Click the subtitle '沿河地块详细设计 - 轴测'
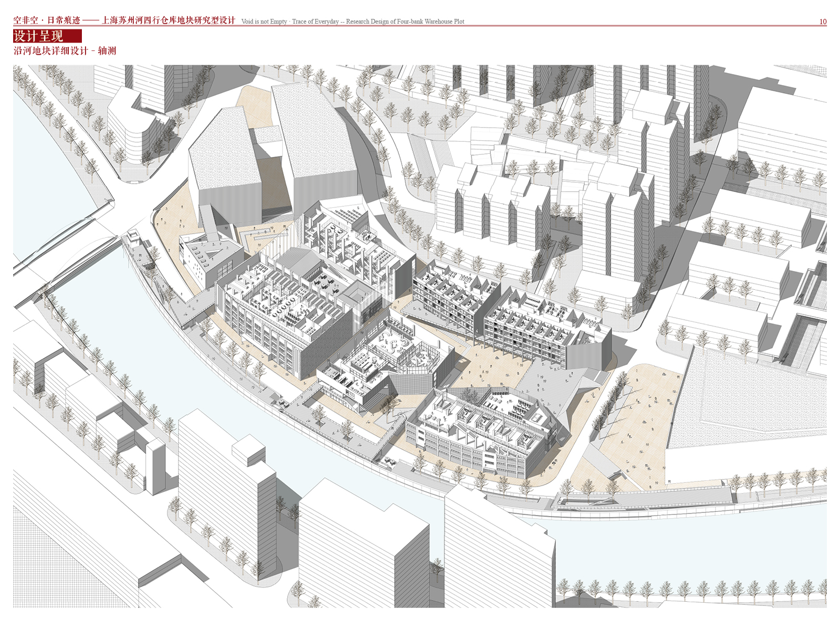This screenshot has width=840, height=630. point(65,51)
